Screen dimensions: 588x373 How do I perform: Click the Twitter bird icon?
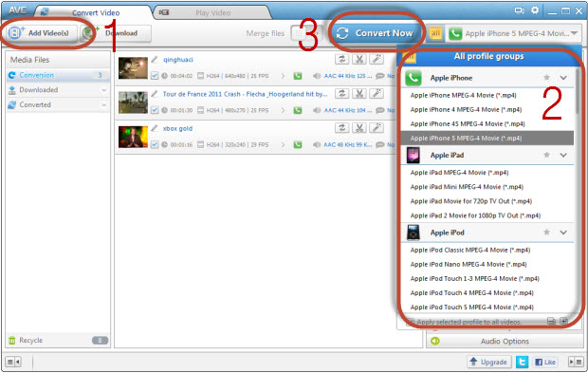pos(522,362)
